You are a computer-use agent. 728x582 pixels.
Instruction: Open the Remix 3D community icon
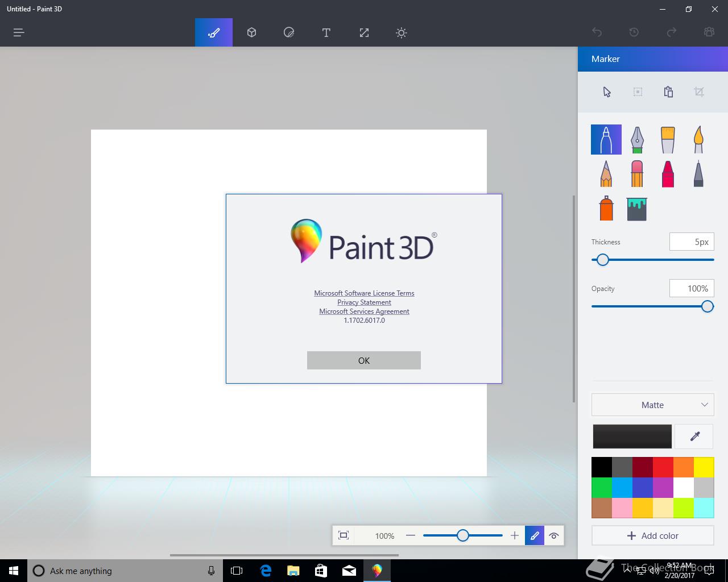tap(709, 32)
